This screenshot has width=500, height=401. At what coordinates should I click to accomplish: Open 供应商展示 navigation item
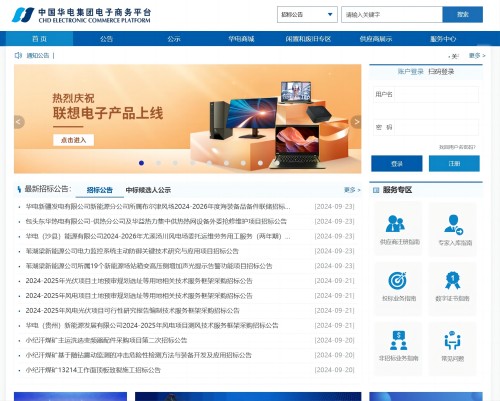point(376,39)
